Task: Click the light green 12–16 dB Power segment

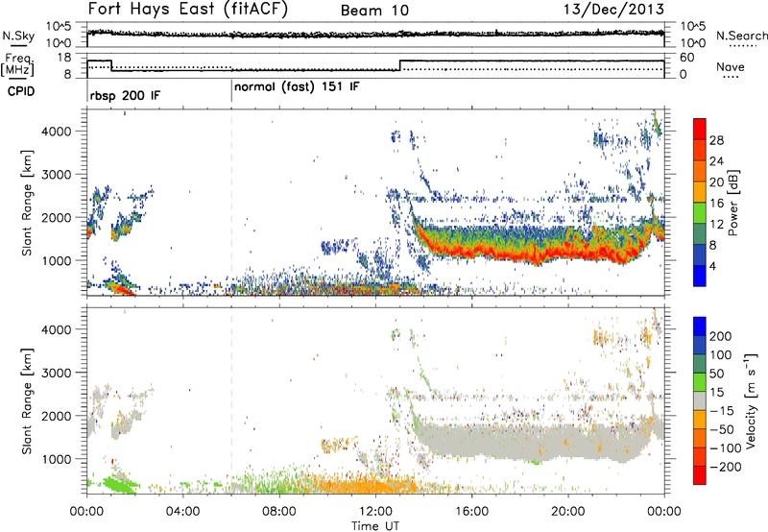Action: point(700,213)
